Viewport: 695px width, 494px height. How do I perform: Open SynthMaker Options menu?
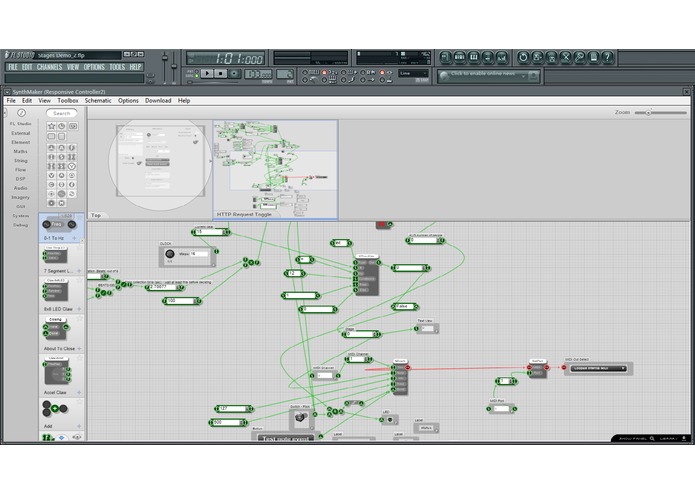pyautogui.click(x=128, y=101)
